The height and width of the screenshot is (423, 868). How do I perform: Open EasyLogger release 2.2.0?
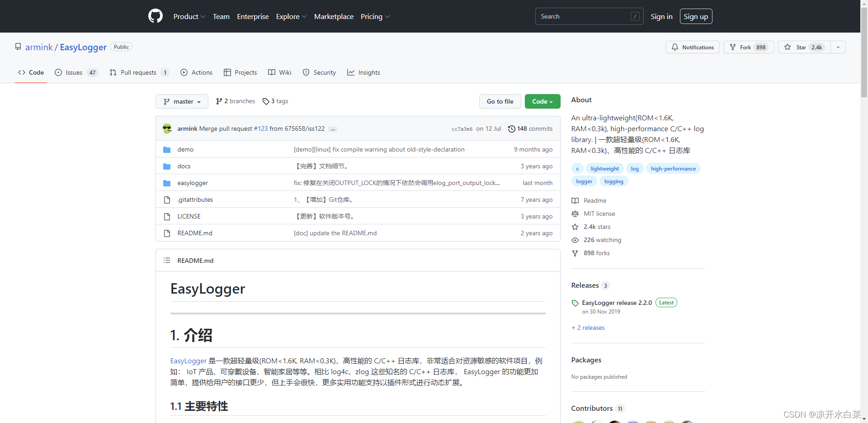617,303
